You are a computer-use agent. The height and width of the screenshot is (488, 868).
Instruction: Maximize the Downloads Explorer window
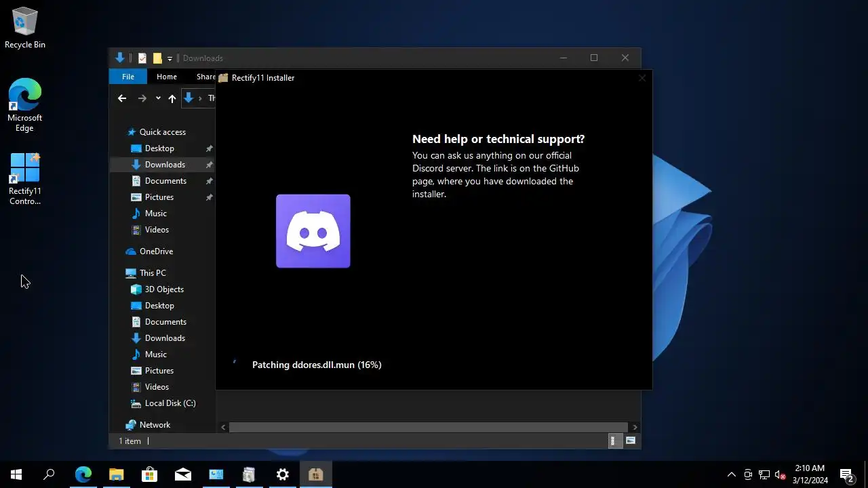click(594, 58)
